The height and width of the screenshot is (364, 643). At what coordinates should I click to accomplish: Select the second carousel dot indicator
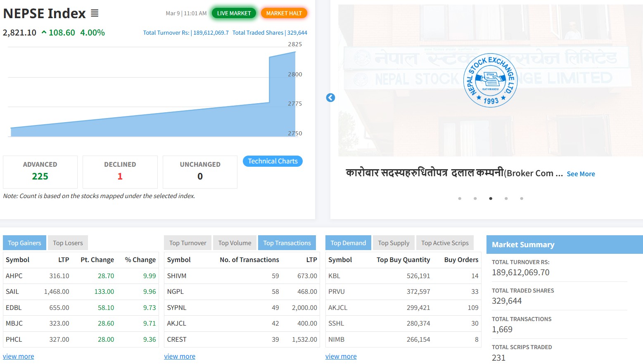(x=475, y=199)
